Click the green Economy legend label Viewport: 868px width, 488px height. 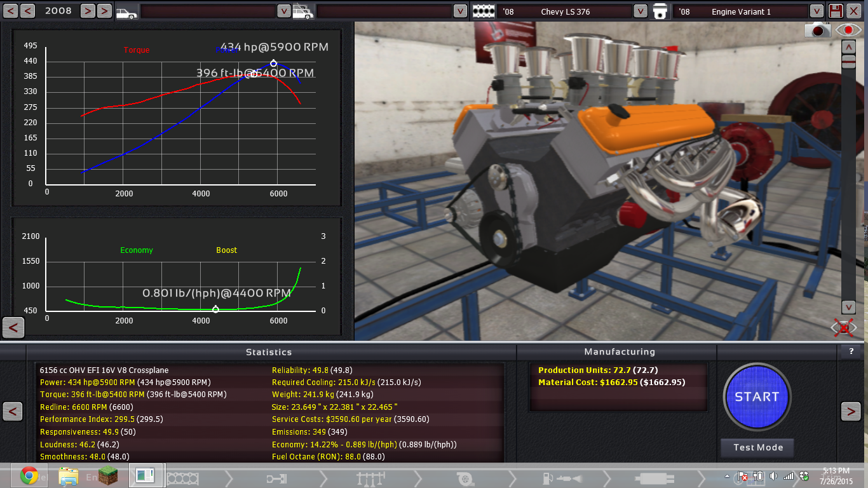137,250
